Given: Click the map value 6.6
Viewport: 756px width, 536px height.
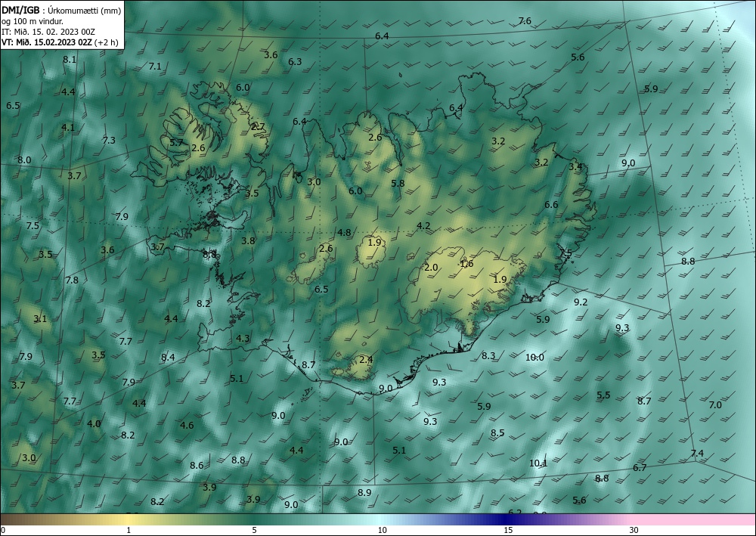Looking at the screenshot, I should click(551, 205).
